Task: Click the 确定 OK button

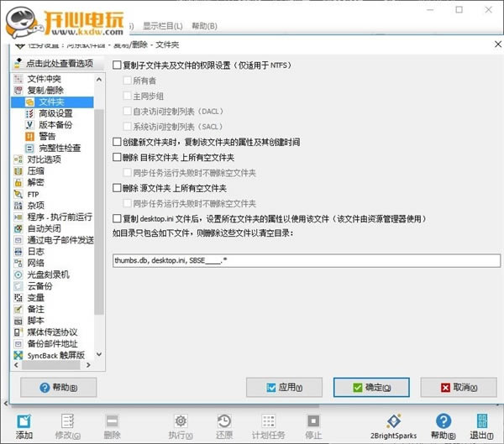Action: tap(371, 388)
